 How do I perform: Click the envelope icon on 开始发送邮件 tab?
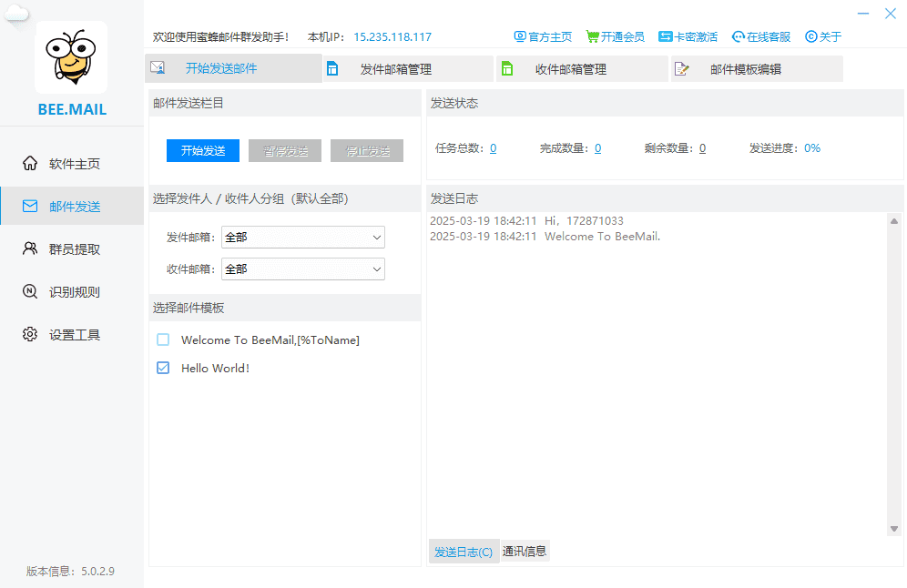click(x=158, y=67)
